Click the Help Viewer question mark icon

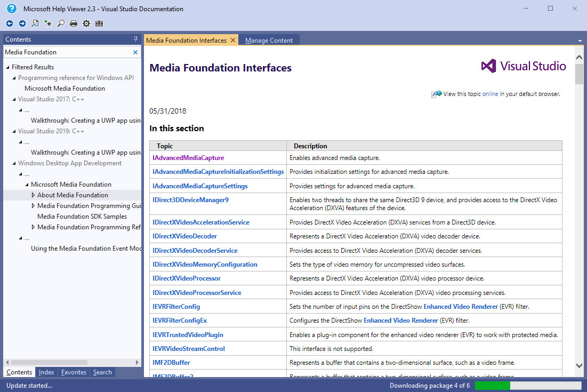pyautogui.click(x=12, y=8)
